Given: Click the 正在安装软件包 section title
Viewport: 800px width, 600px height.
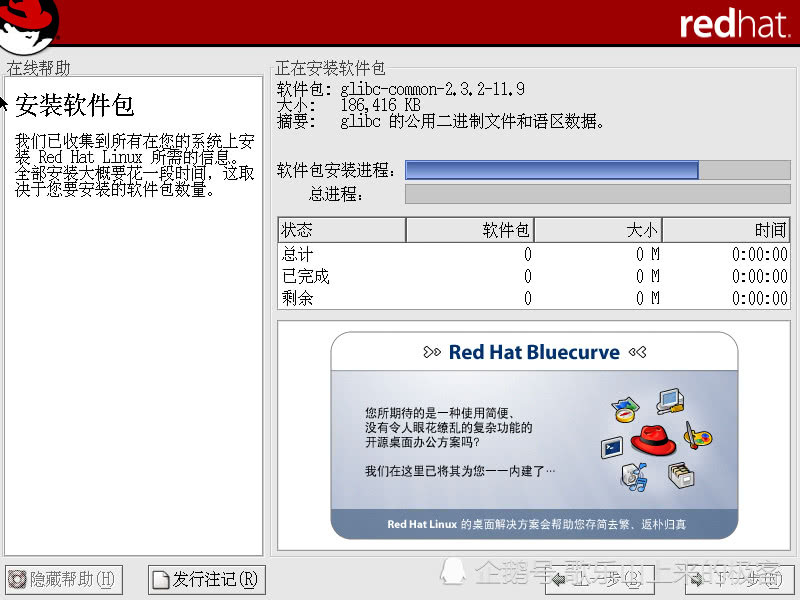Looking at the screenshot, I should (x=330, y=68).
